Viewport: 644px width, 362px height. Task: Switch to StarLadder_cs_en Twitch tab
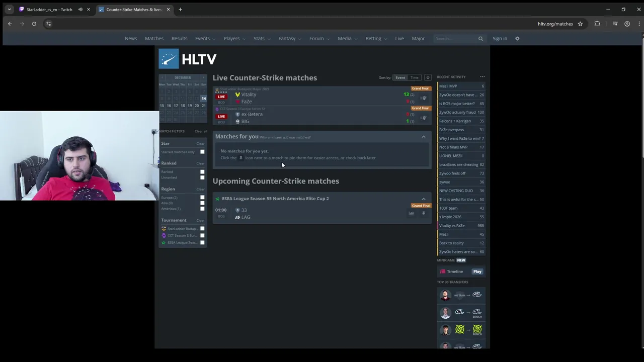49,10
